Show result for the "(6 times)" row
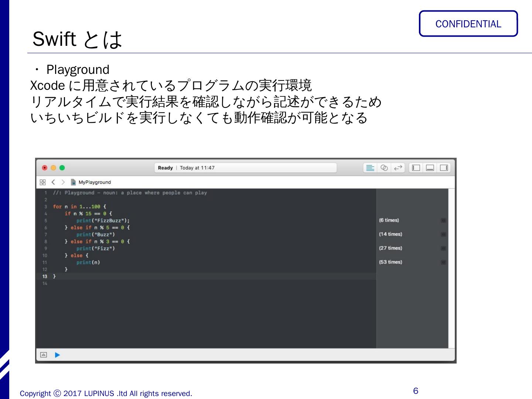The width and height of the screenshot is (532, 399). click(x=443, y=221)
